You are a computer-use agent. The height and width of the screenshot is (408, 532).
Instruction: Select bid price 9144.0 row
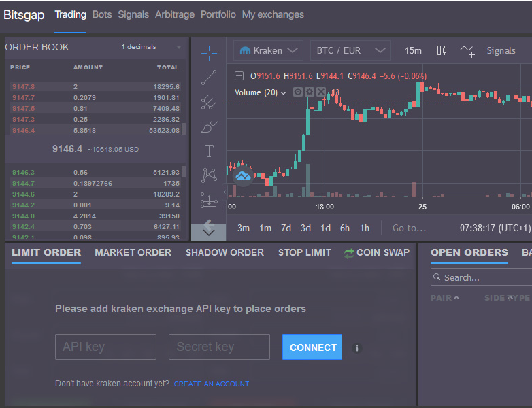[96, 216]
